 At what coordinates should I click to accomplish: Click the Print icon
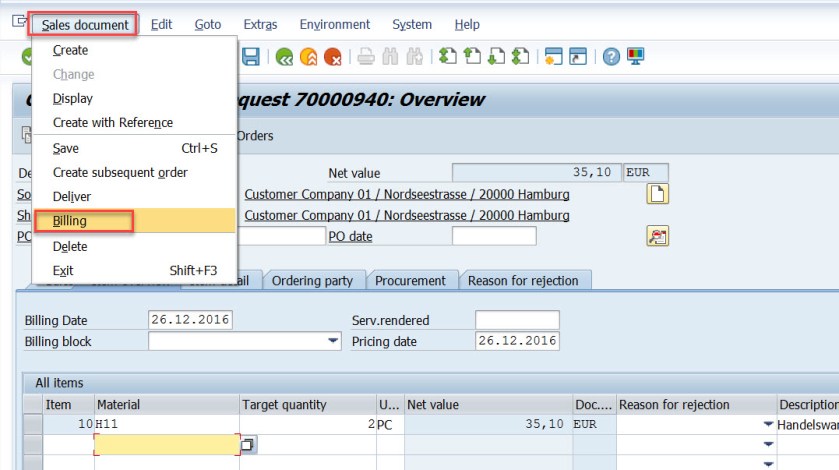[366, 56]
